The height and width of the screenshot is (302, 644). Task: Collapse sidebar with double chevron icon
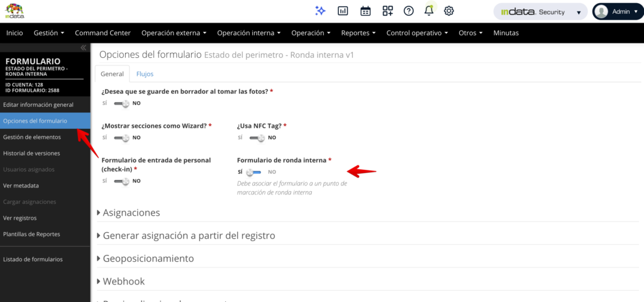83,48
